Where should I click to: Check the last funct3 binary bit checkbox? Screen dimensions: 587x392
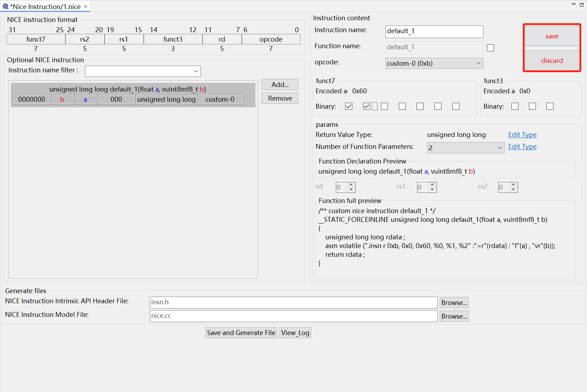550,106
